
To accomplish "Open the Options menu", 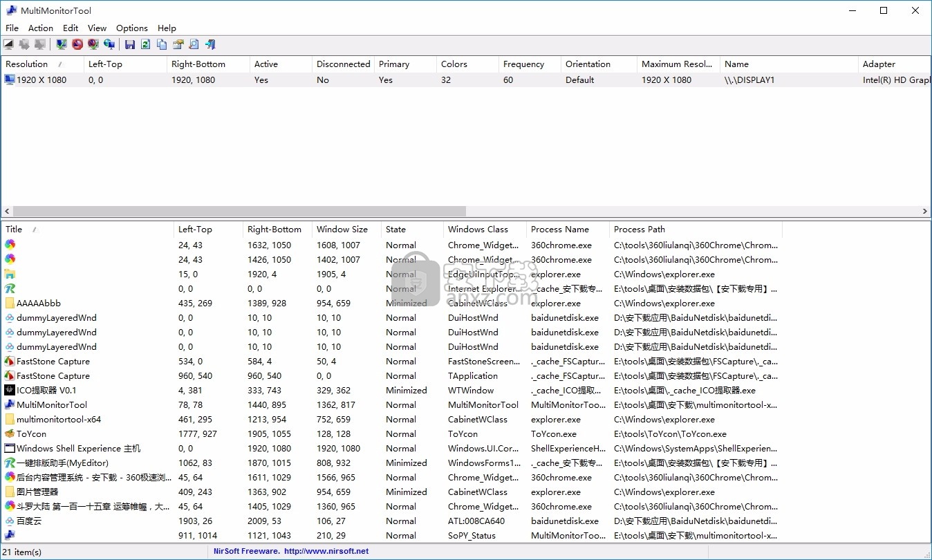I will pyautogui.click(x=132, y=28).
